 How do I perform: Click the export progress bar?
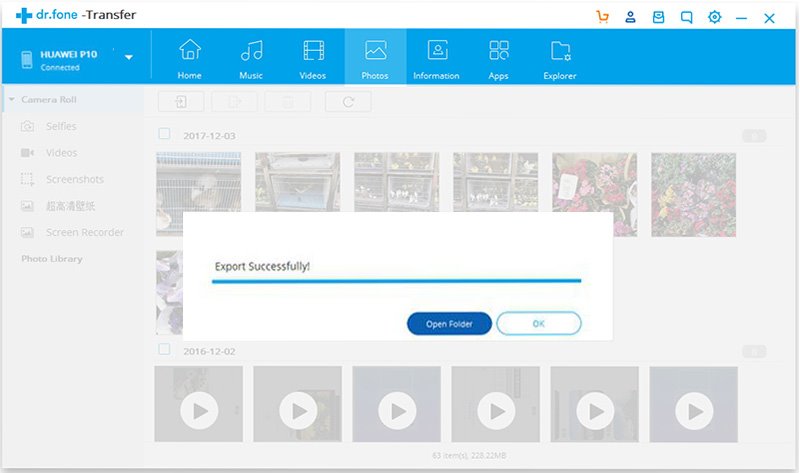pyautogui.click(x=396, y=281)
